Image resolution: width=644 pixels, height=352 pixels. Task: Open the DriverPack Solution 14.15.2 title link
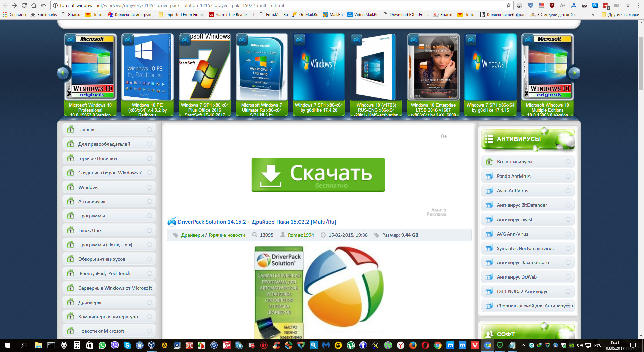(x=257, y=222)
